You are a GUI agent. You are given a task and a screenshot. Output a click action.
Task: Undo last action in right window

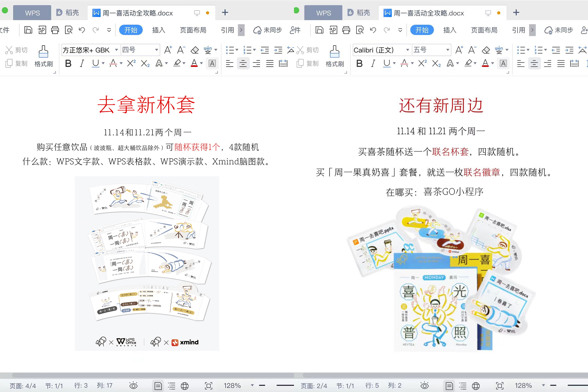(373, 30)
